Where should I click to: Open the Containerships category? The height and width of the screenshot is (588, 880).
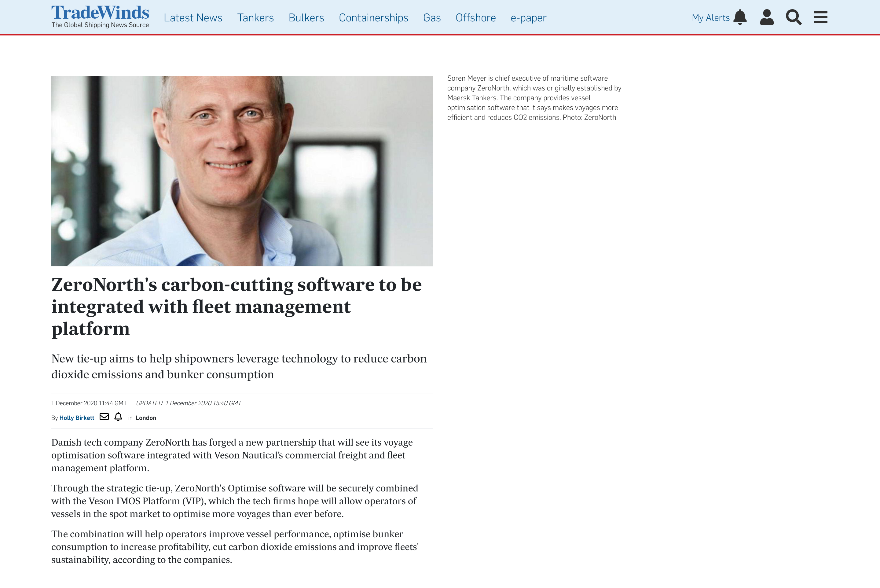(373, 18)
